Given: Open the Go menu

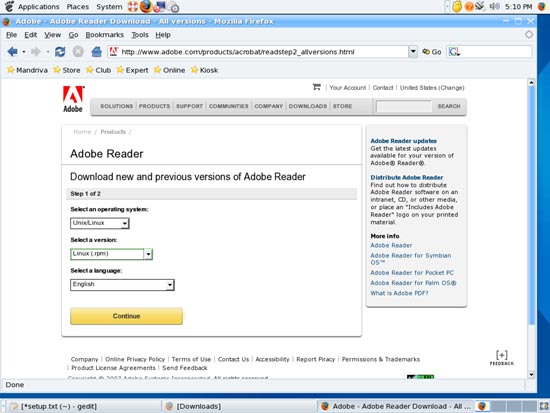Looking at the screenshot, I should click(x=73, y=35).
